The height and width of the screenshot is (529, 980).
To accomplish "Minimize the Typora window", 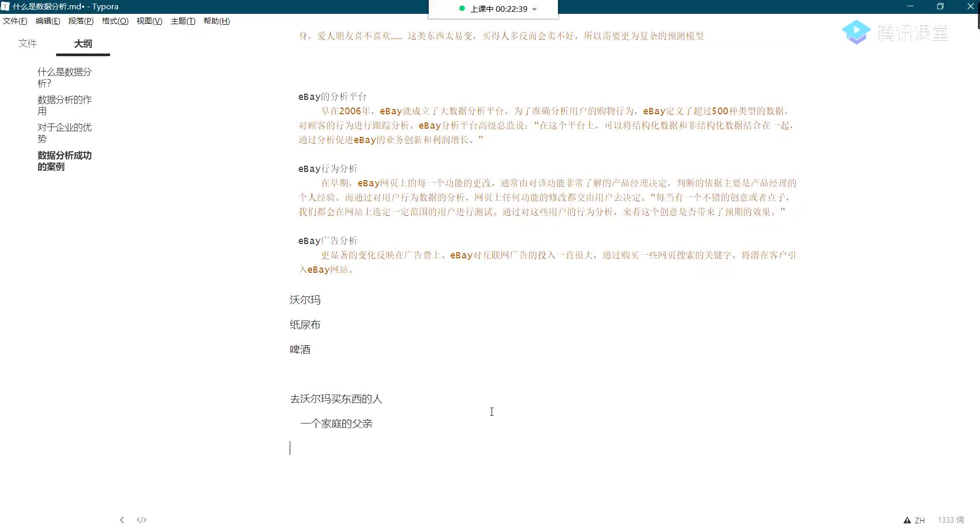I will 911,6.
